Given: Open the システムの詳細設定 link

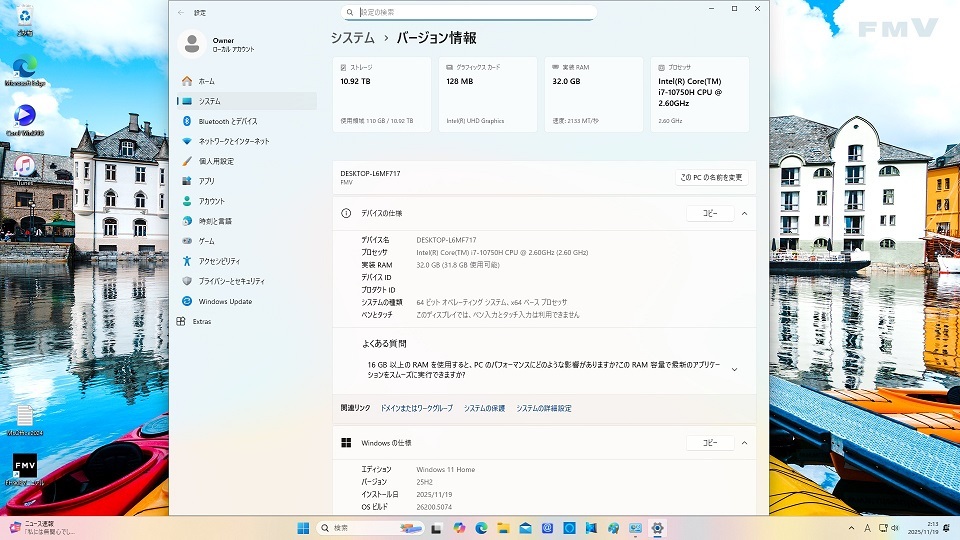Looking at the screenshot, I should click(x=544, y=408).
